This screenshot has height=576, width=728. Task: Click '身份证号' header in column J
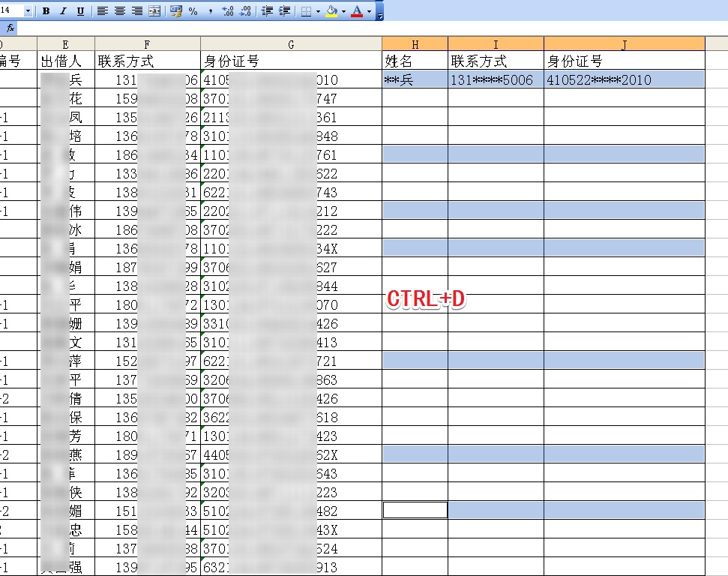coord(625,61)
